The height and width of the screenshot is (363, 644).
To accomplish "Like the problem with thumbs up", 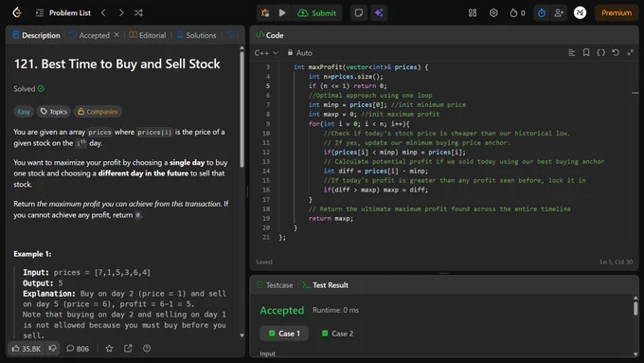I will pyautogui.click(x=26, y=349).
